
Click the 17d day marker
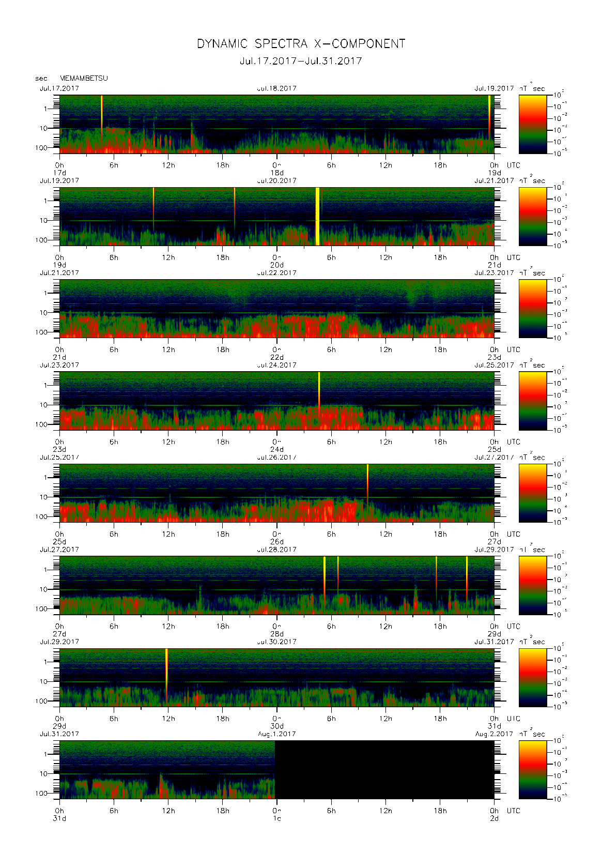tap(60, 173)
